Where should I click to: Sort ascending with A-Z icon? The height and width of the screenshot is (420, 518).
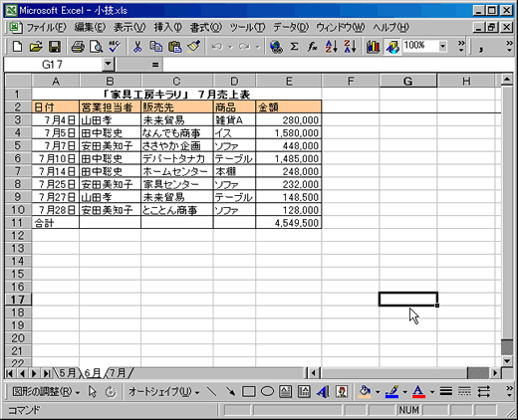pos(331,47)
